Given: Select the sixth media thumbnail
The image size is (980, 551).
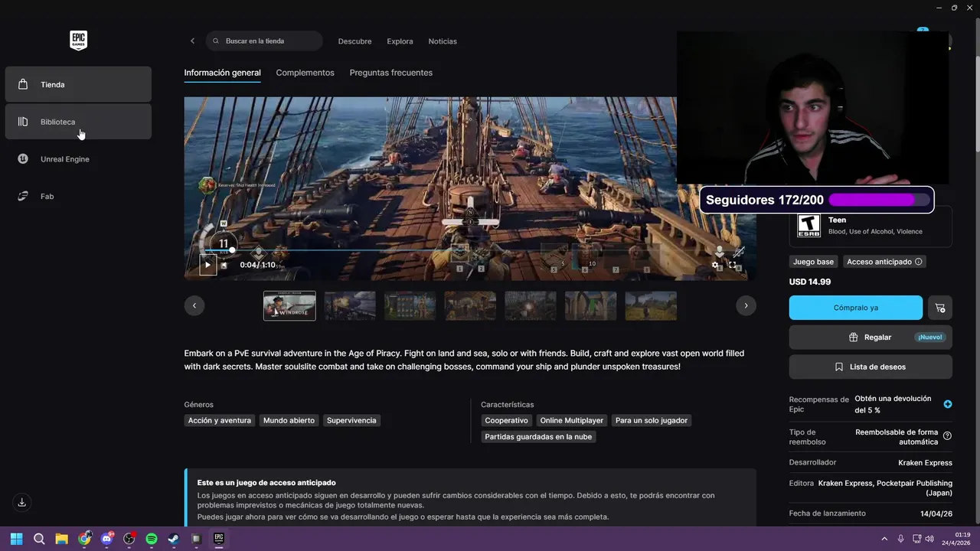Looking at the screenshot, I should (590, 305).
